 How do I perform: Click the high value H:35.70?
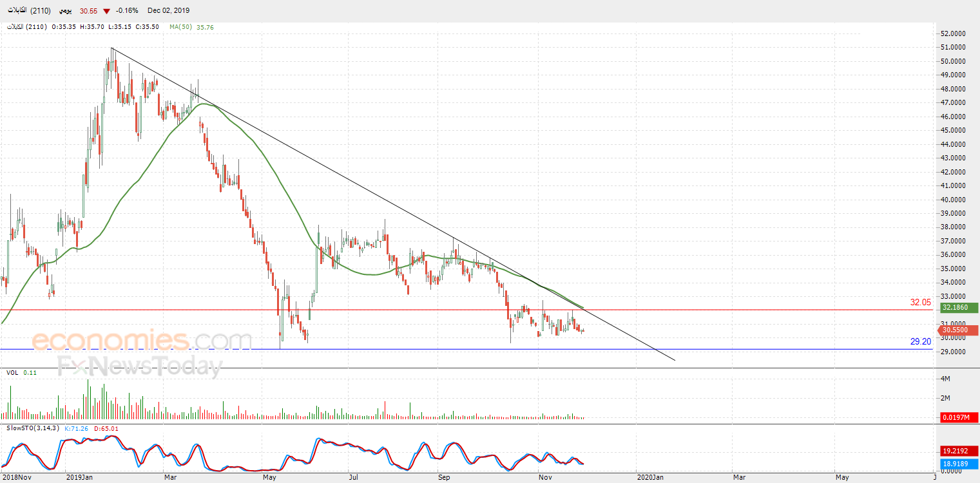click(x=93, y=27)
